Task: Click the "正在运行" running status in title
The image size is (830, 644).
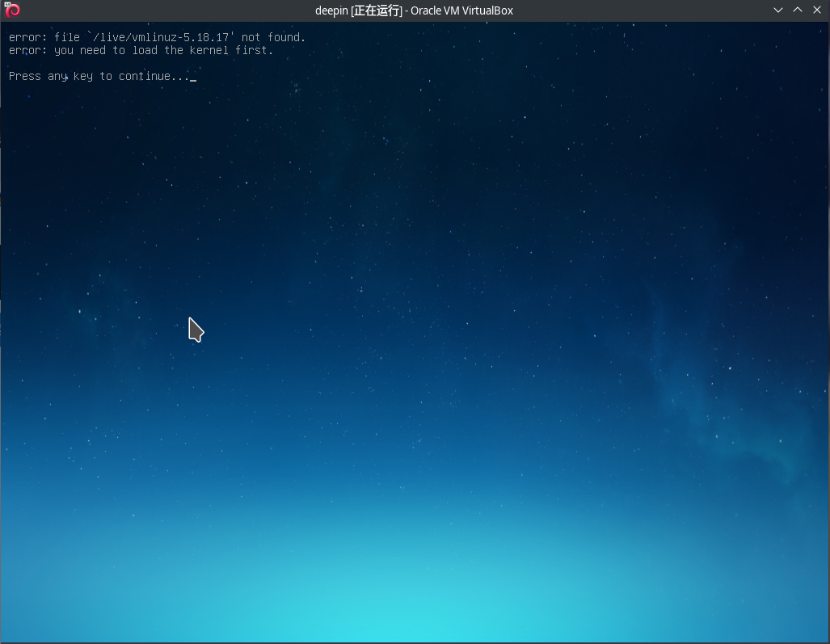Action: click(377, 11)
